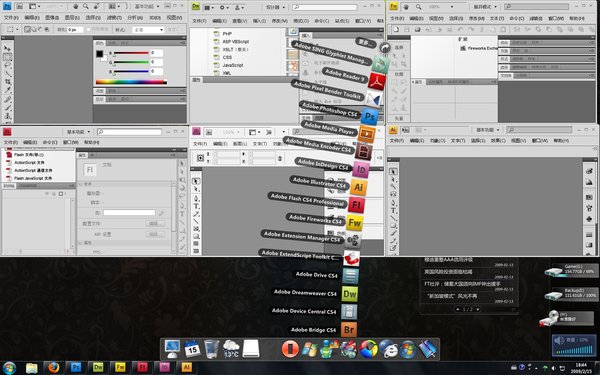The image size is (600, 375).
Task: Pick the Hand tool in Photoshop's application bar
Action: pyautogui.click(x=76, y=6)
